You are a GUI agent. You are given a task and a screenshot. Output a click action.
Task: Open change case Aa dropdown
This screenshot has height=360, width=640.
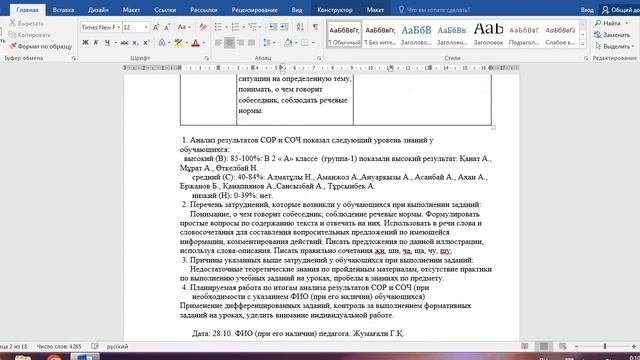pyautogui.click(x=184, y=27)
